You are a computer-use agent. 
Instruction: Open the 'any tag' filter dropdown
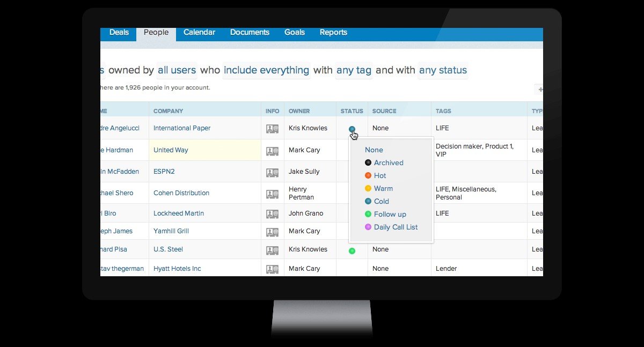[x=354, y=70]
